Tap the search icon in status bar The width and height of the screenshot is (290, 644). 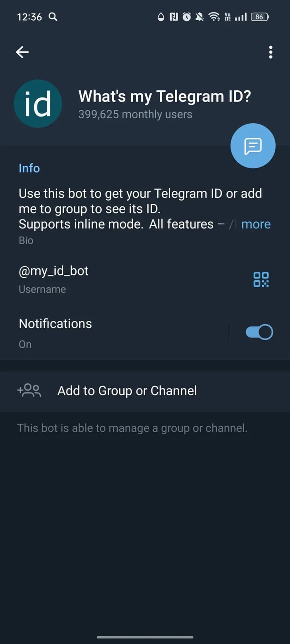pyautogui.click(x=53, y=16)
